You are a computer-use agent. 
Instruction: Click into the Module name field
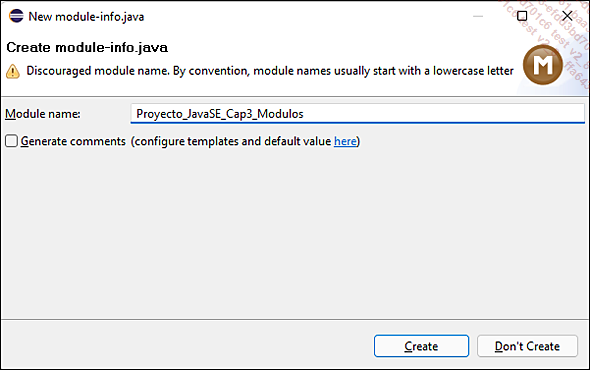pos(357,114)
